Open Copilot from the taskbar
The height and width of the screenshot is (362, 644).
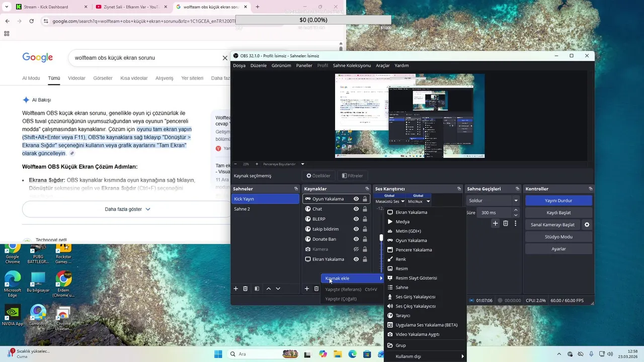(323, 354)
